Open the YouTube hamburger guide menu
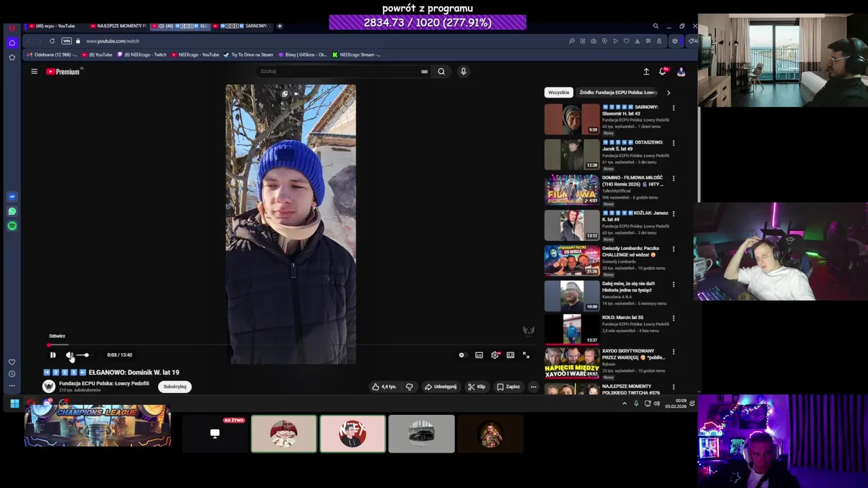The height and width of the screenshot is (488, 868). pos(34,71)
